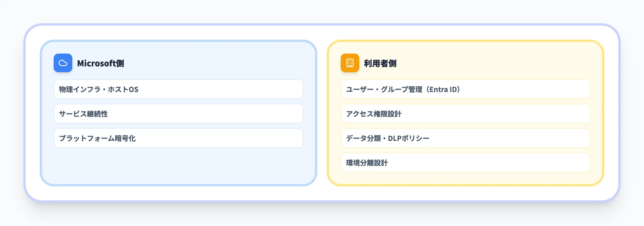Select the Microsoft側 heading text
This screenshot has height=226, width=644.
pos(100,63)
